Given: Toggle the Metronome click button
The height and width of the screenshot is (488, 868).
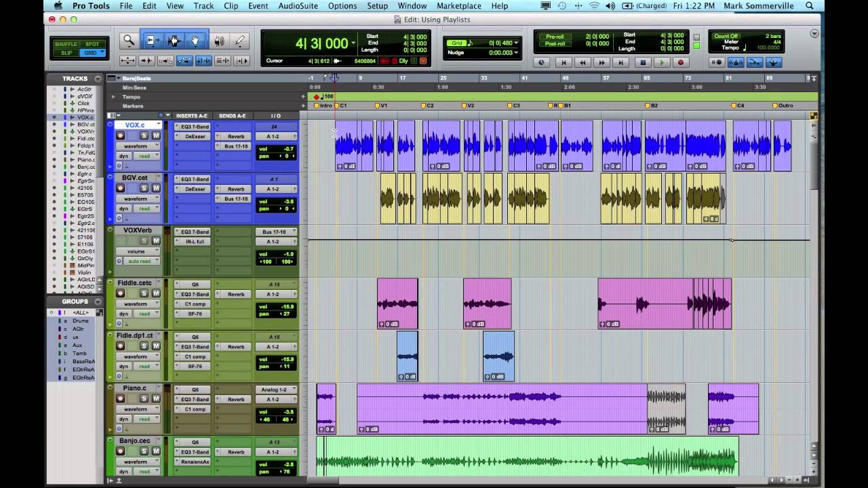Looking at the screenshot, I should point(736,62).
